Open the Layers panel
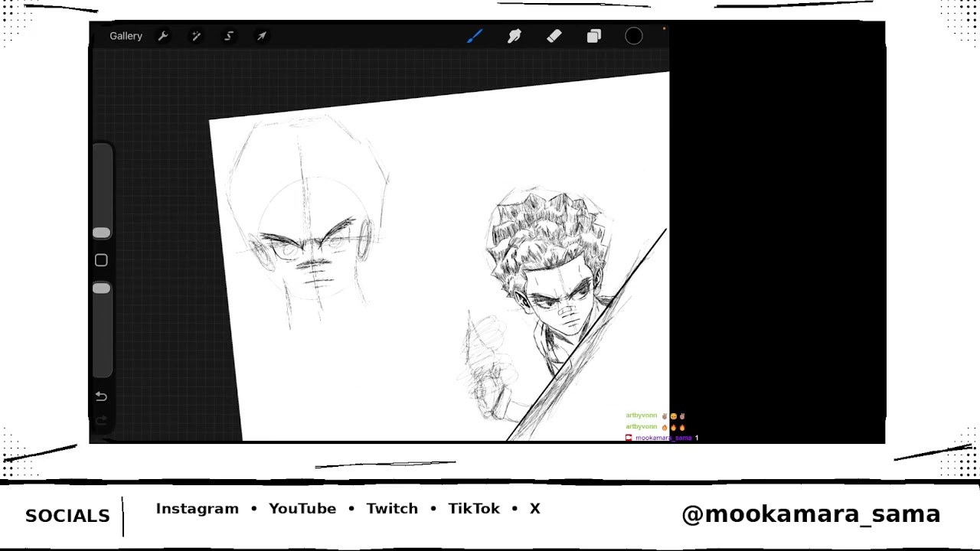Image resolution: width=980 pixels, height=551 pixels. pyautogui.click(x=594, y=36)
